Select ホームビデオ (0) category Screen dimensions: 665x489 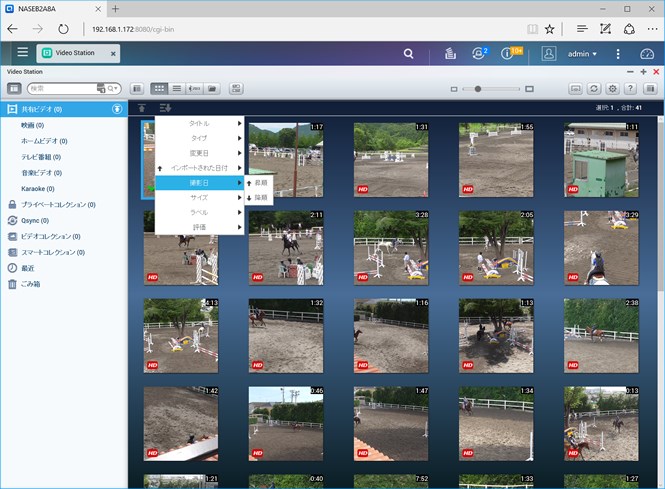coord(44,141)
